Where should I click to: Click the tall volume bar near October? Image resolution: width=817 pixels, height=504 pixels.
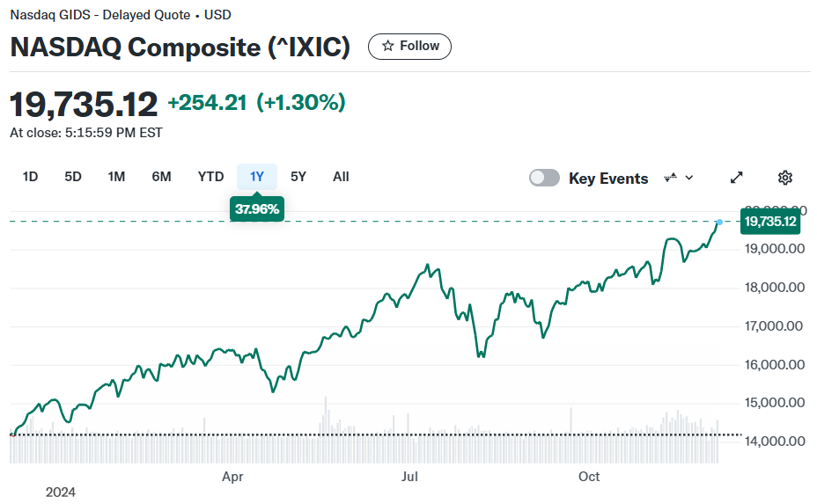(570, 435)
